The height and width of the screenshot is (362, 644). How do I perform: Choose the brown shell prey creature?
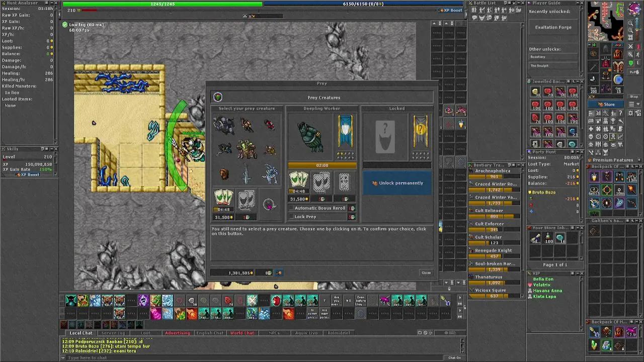[x=224, y=174]
